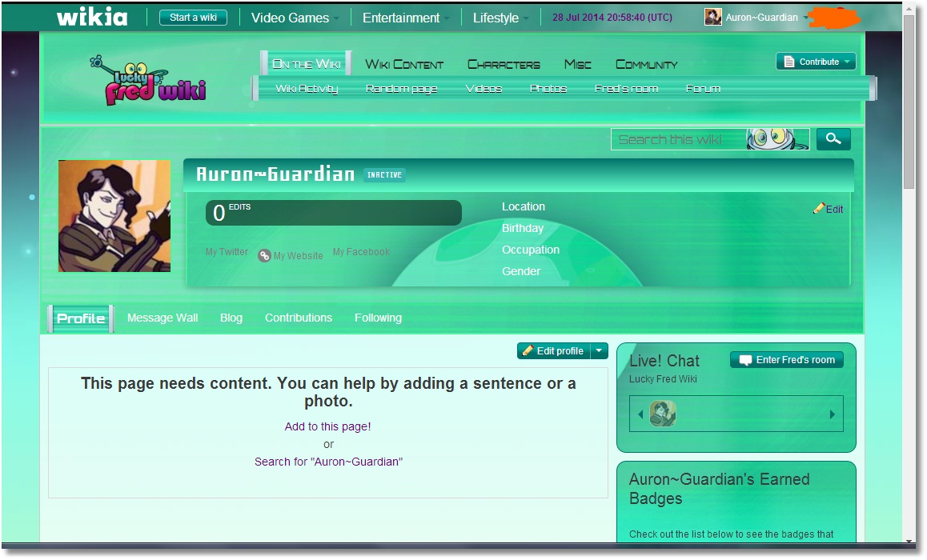
Task: Click the Birthday label
Action: click(523, 228)
